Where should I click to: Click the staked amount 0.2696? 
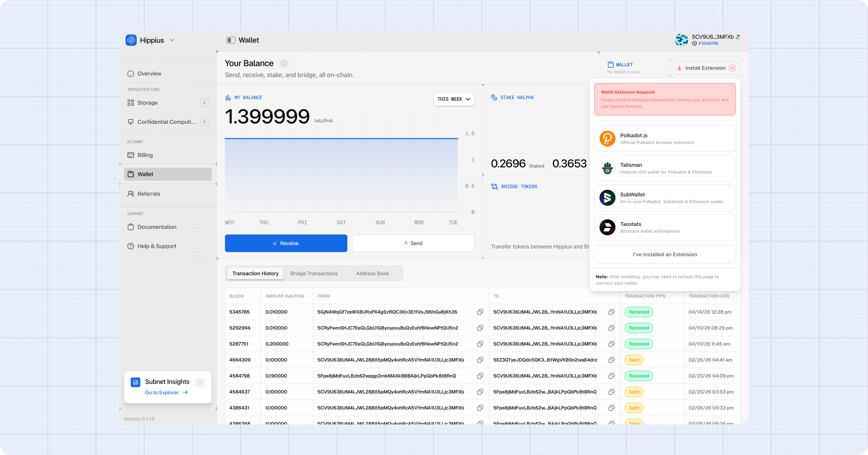point(508,163)
